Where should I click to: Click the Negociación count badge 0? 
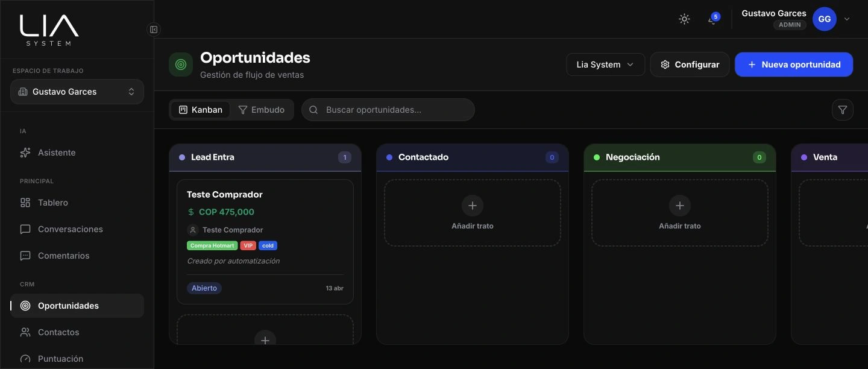click(759, 157)
